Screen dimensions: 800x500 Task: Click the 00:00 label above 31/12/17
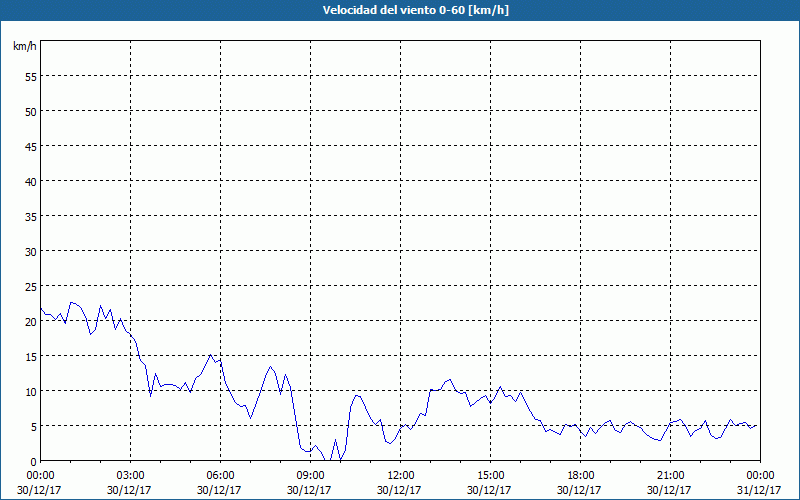pyautogui.click(x=760, y=476)
